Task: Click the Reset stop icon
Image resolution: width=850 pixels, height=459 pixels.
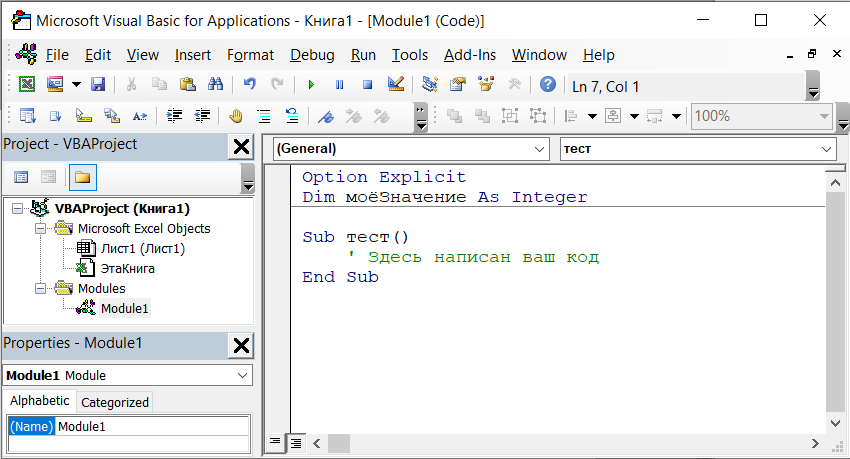Action: pos(368,85)
